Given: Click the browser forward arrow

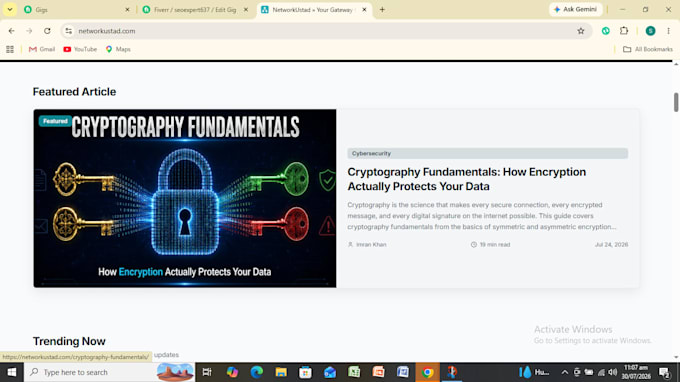Looking at the screenshot, I should point(29,31).
